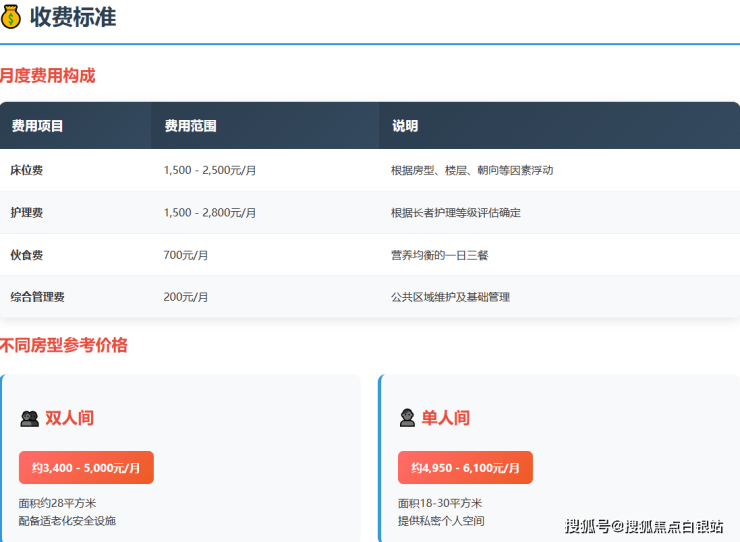The image size is (740, 542).
Task: Click the 1,500 - 2,500元/月 bed fee cell
Action: click(210, 170)
